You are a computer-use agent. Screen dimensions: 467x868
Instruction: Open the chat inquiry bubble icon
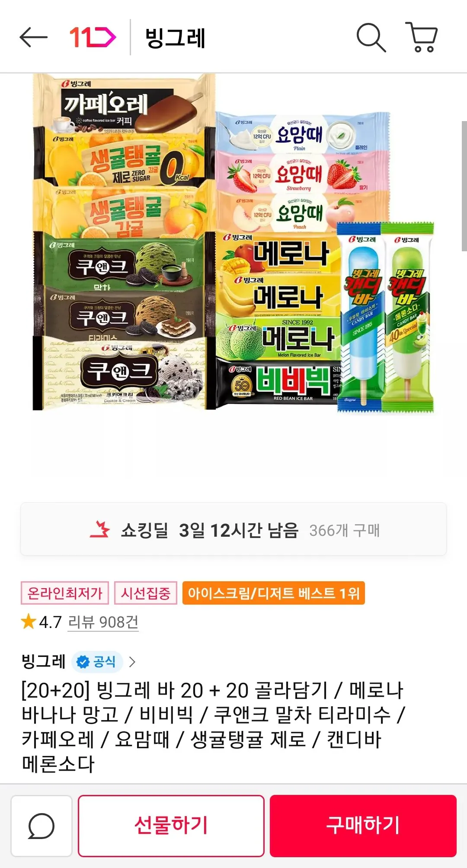click(x=42, y=826)
